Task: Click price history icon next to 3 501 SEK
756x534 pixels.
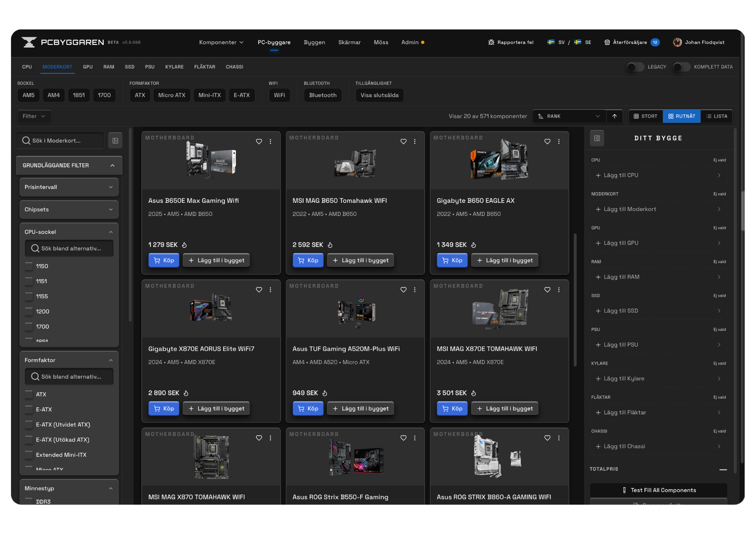Action: pyautogui.click(x=474, y=393)
